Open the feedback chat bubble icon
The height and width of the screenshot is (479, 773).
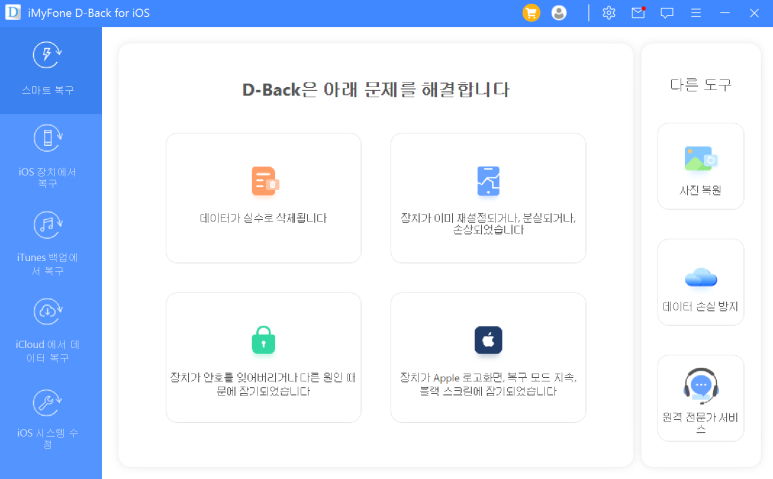[667, 13]
